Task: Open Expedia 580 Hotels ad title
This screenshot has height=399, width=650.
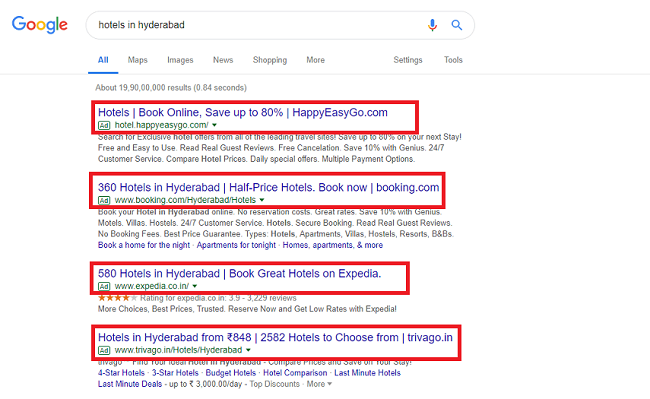Action: point(240,273)
